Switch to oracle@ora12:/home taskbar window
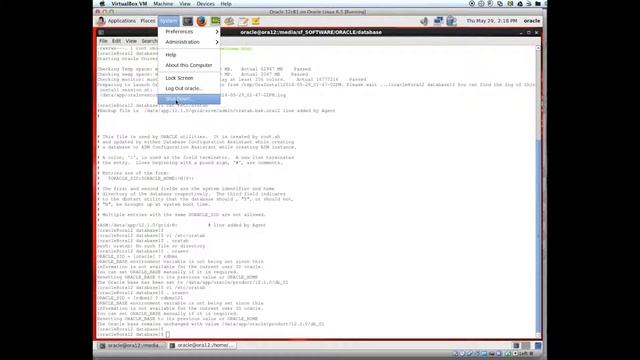640x360 pixels. click(x=202, y=346)
